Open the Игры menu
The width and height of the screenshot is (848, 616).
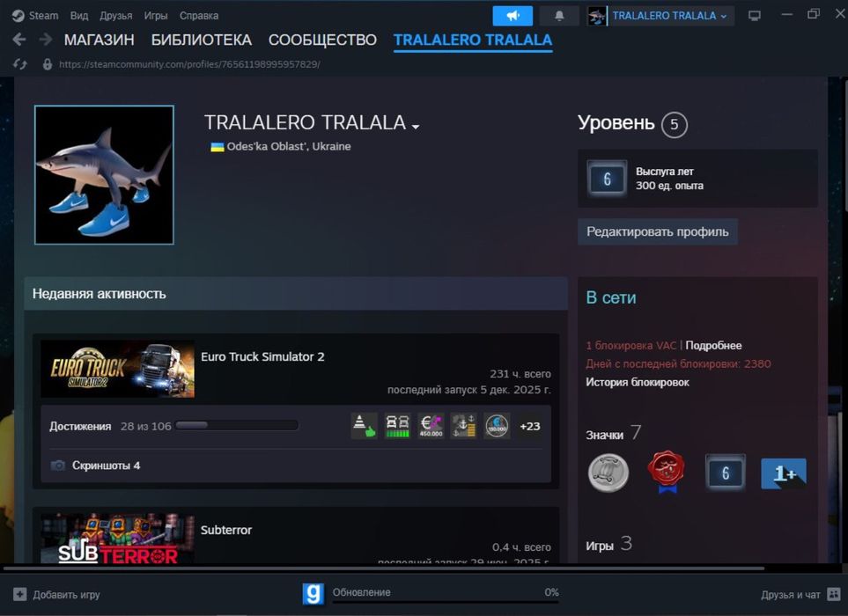click(x=156, y=16)
